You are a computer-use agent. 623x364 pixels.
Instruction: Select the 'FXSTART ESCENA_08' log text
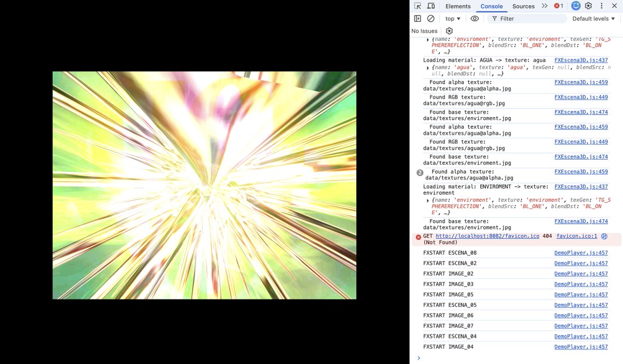click(450, 253)
